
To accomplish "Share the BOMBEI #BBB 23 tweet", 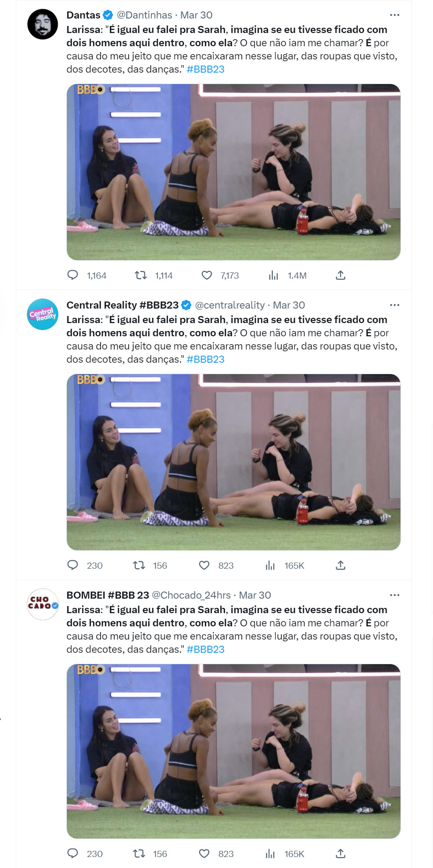I will (341, 853).
